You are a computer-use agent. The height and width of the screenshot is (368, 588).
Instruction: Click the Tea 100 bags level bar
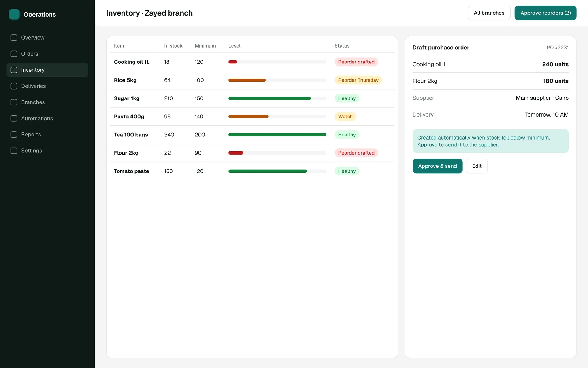tap(277, 135)
